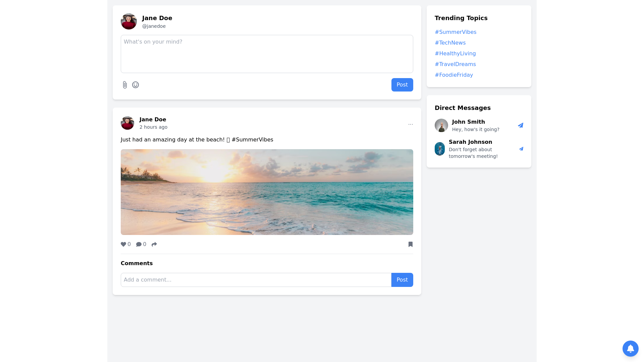Click the "Add a comment..." field

click(x=256, y=280)
